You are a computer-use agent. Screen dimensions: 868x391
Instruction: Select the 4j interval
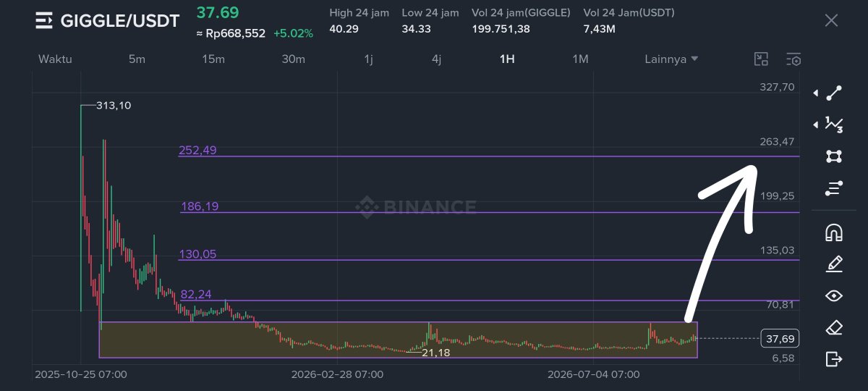pos(436,59)
